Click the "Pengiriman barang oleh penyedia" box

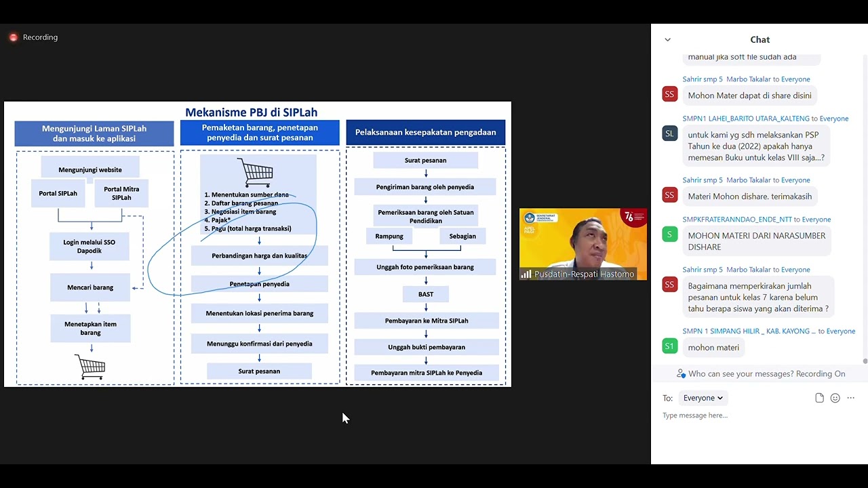point(425,187)
